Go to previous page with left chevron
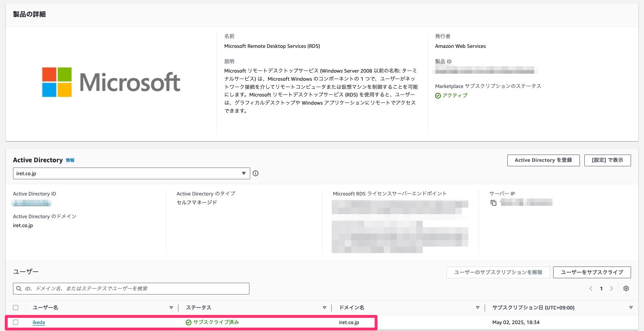Screen dimensions: 644x331 click(591, 288)
